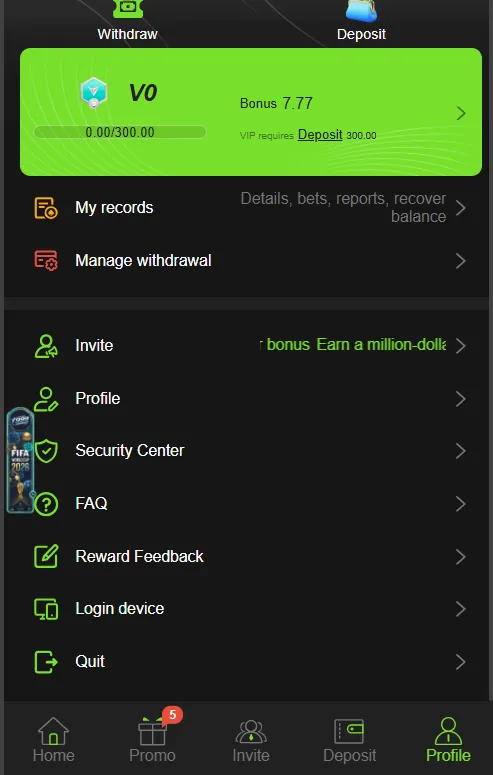Click the FAQ question mark icon
The width and height of the screenshot is (493, 775).
pos(46,504)
